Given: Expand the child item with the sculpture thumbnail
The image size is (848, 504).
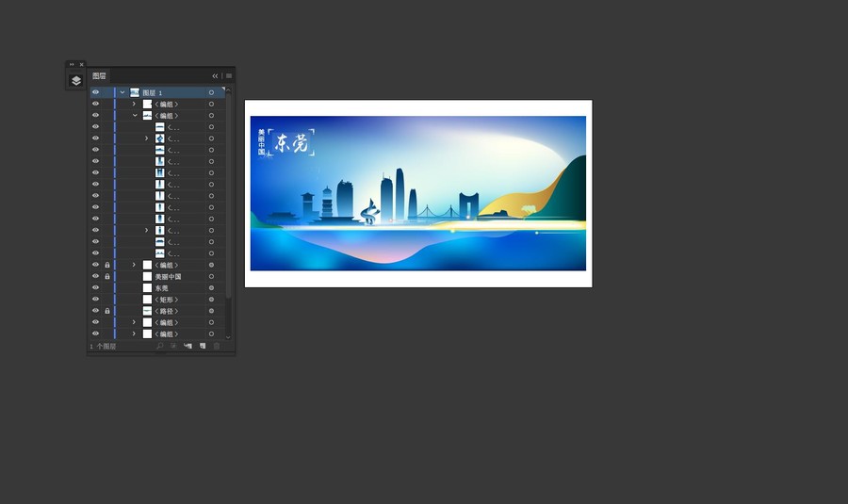Looking at the screenshot, I should [147, 138].
